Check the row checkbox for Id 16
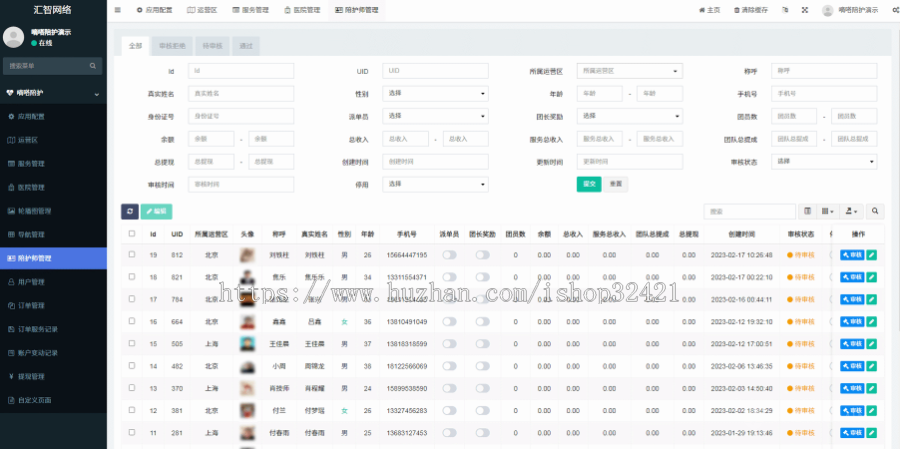The width and height of the screenshot is (900, 449). click(x=132, y=321)
